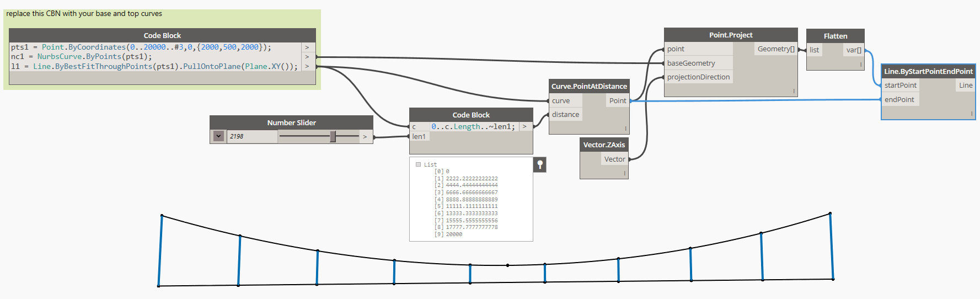Select the Line.ByStartPointEndPoint node header

pyautogui.click(x=928, y=71)
